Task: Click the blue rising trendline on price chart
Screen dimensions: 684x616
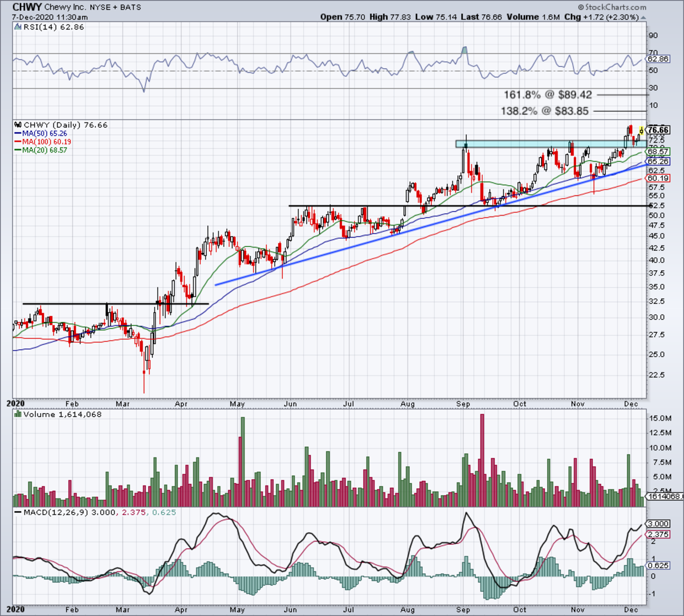Action: 430,225
